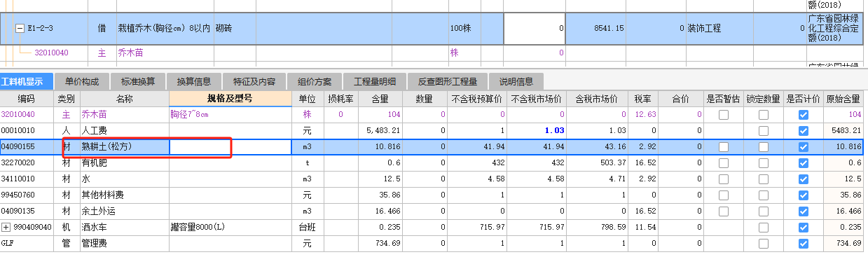
Task: Click the 罐容量8000(L) specification cell
Action: tap(230, 227)
